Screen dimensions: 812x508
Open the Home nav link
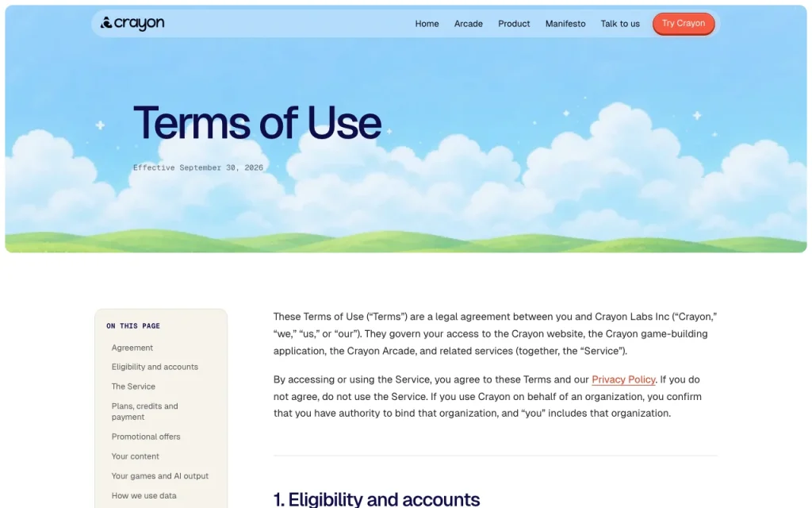click(427, 24)
